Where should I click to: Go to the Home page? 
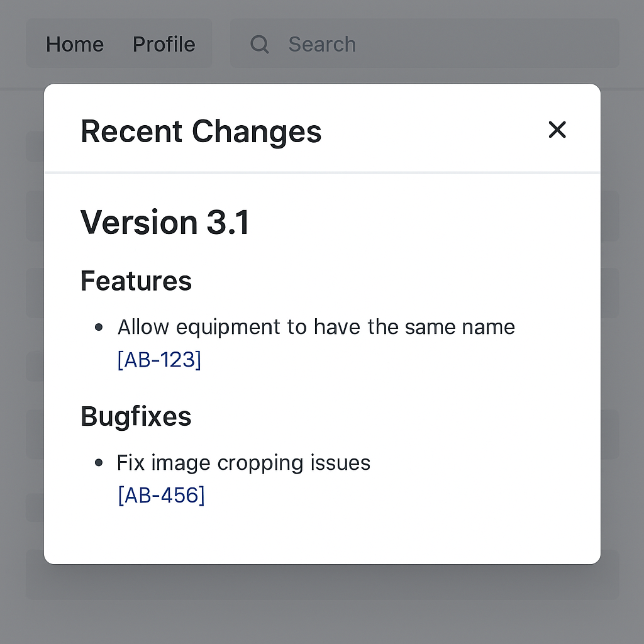[75, 44]
